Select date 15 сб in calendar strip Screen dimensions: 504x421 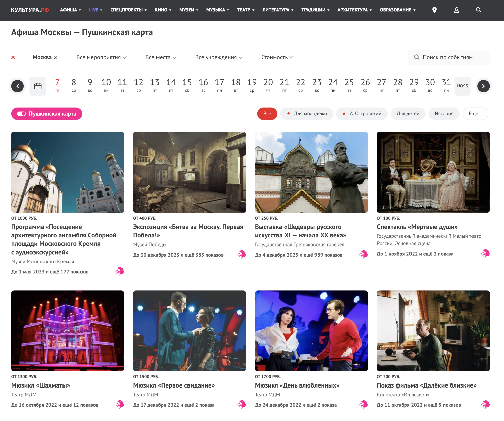(x=187, y=85)
